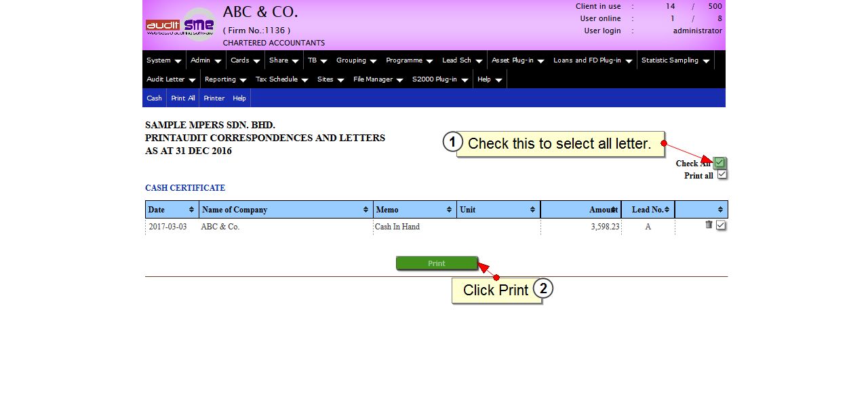This screenshot has width=868, height=393.
Task: Sort by Name of Company column arrows
Action: point(366,210)
